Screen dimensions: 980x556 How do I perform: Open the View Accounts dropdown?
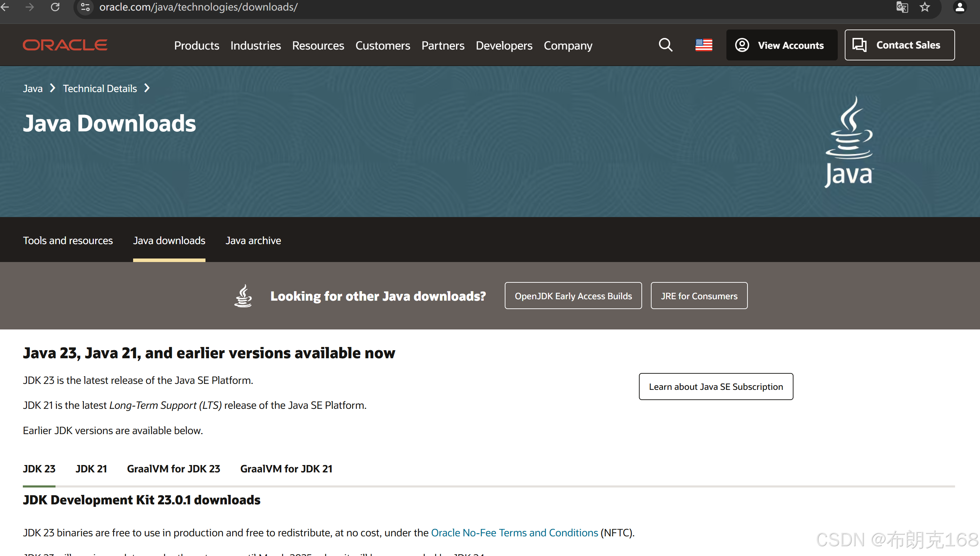[x=782, y=45]
